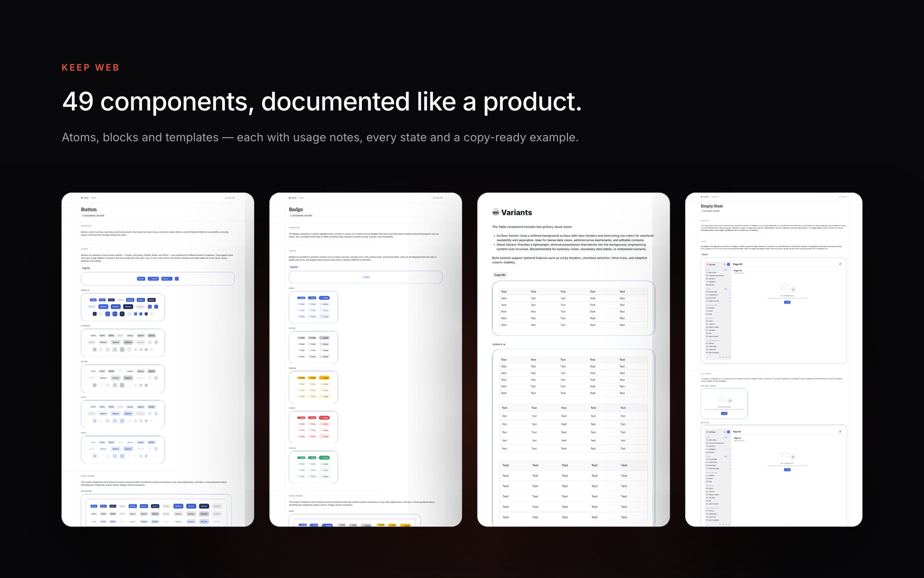
Task: Click Copy Me in the Empty State card
Action: [705, 254]
